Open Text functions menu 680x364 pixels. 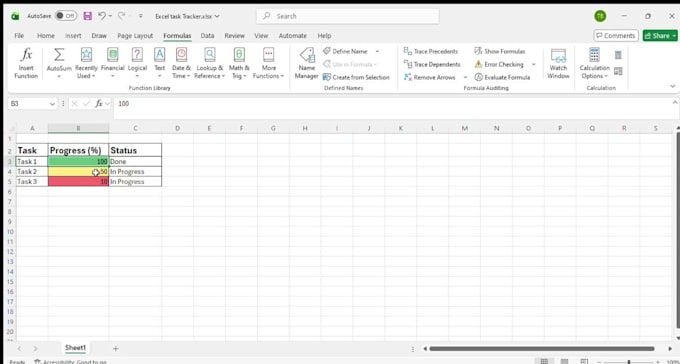160,63
